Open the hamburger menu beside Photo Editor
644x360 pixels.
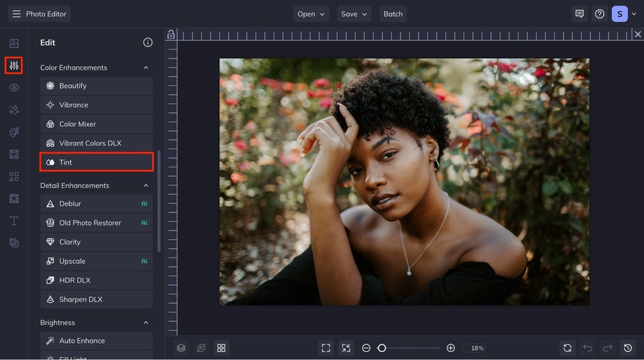[x=16, y=14]
